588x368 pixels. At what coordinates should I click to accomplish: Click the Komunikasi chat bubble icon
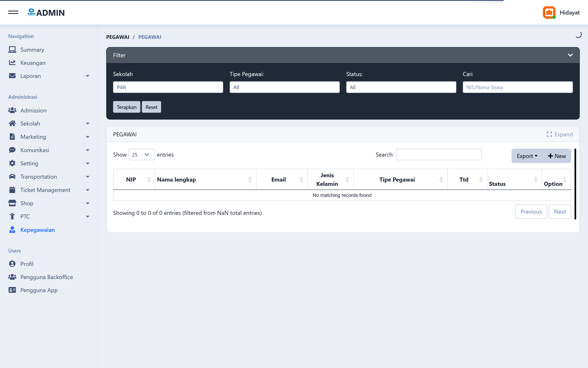coord(12,150)
